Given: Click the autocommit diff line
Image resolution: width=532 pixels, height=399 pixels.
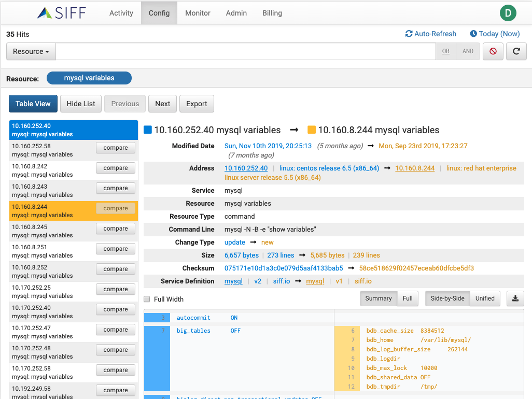Looking at the screenshot, I should 239,318.
